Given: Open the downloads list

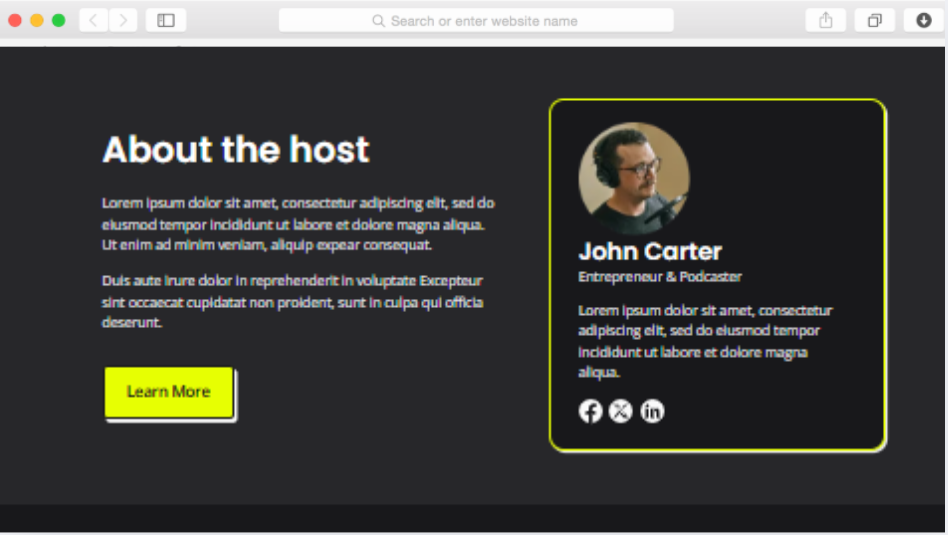Looking at the screenshot, I should pyautogui.click(x=923, y=20).
